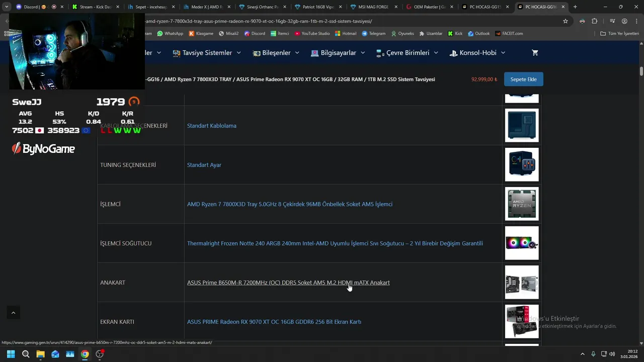Viewport: 644px width, 362px height.
Task: Click the tuning options thumbnail
Action: pyautogui.click(x=522, y=164)
